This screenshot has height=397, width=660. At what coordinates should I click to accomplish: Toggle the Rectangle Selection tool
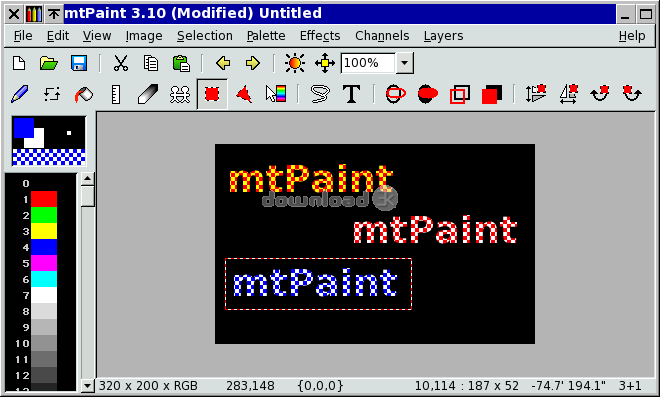point(212,94)
